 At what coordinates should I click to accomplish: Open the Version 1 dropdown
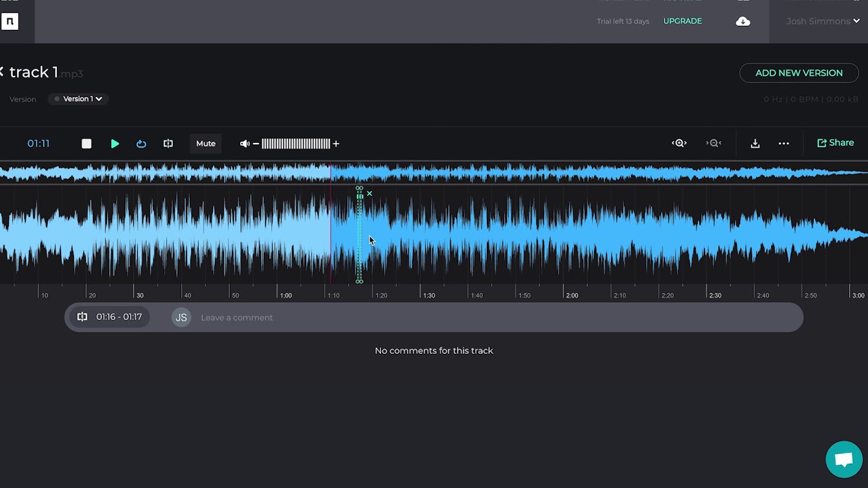click(79, 99)
